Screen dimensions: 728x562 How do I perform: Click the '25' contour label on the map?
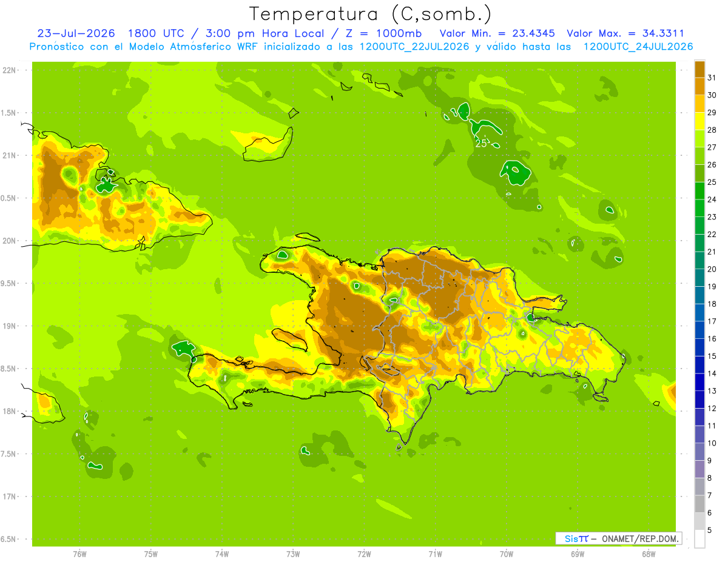[481, 144]
